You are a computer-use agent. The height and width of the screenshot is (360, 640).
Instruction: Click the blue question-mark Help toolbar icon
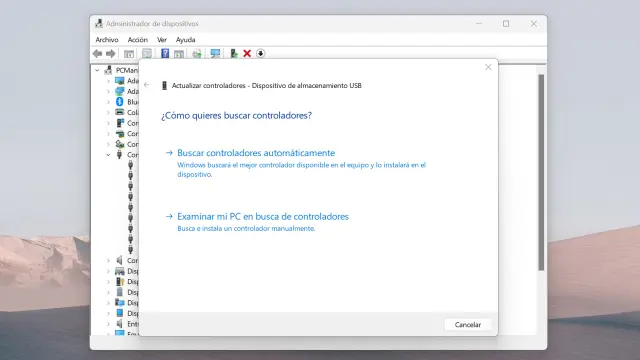click(165, 53)
